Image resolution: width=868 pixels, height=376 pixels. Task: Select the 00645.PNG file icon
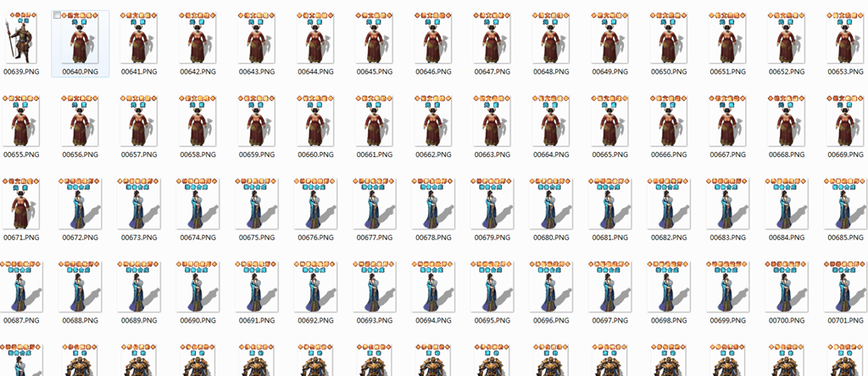pos(374,39)
